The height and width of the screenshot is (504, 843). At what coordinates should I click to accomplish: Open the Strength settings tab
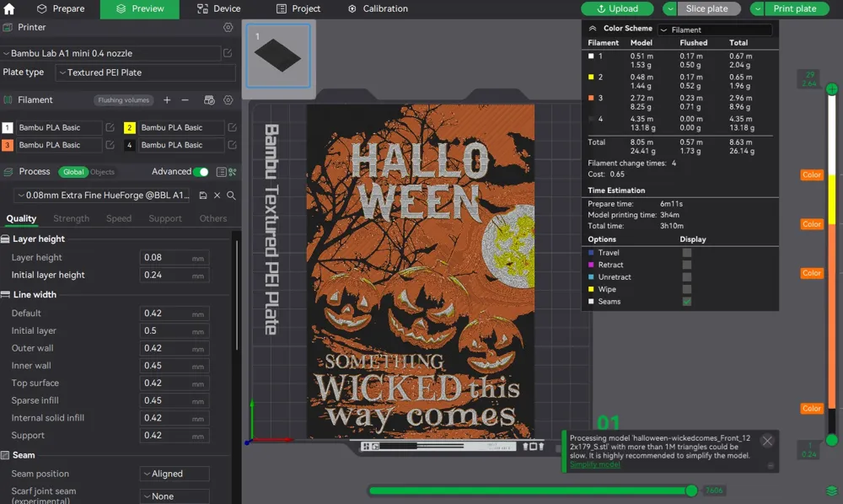click(x=71, y=218)
